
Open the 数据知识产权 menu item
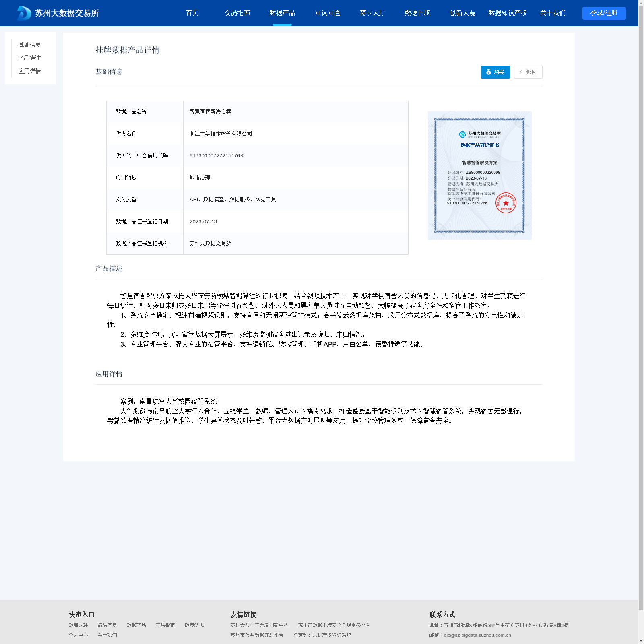pos(508,13)
